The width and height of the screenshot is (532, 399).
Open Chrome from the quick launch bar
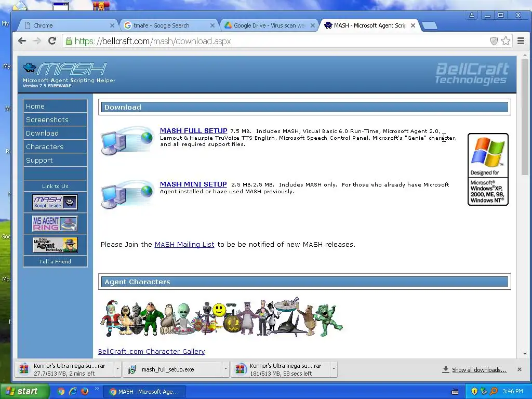(x=61, y=391)
